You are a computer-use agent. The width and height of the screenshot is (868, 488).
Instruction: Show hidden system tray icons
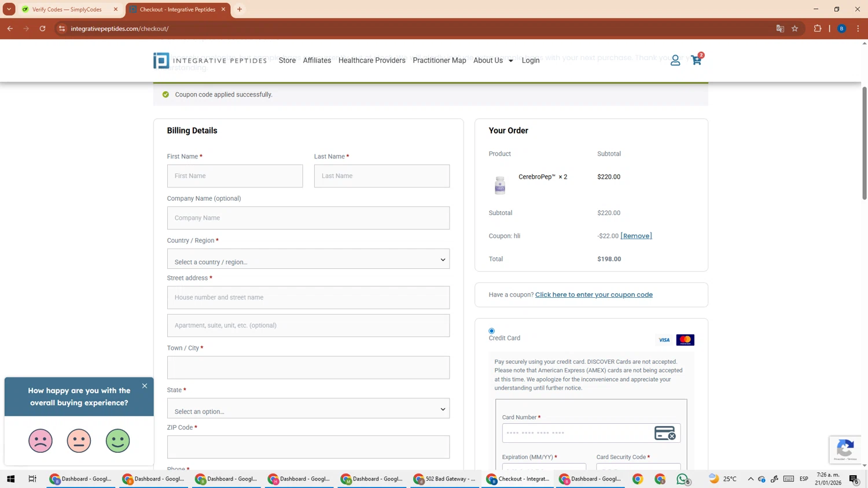(x=751, y=479)
